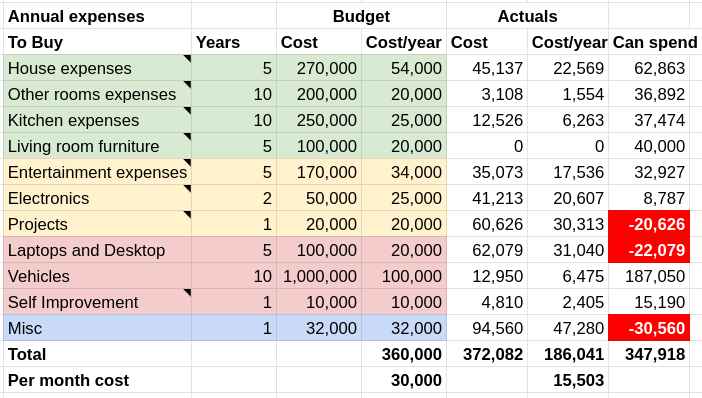
Task: Select the red -30,560 Misc cell
Action: 649,328
